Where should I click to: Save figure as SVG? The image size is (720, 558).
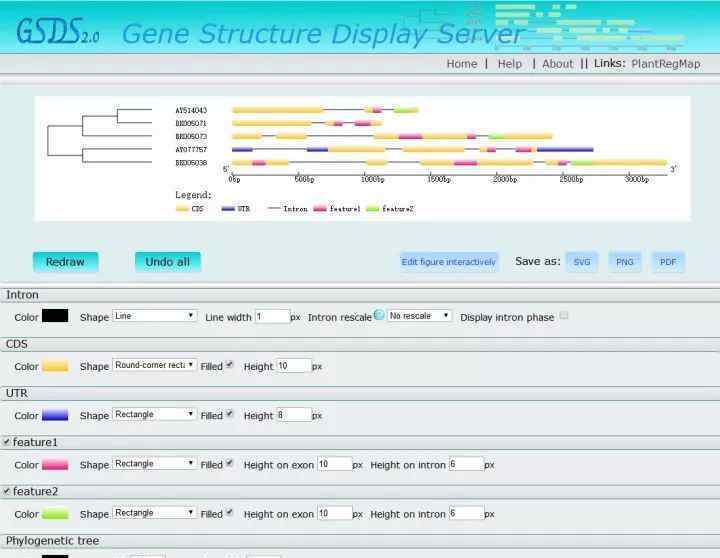[x=582, y=262]
